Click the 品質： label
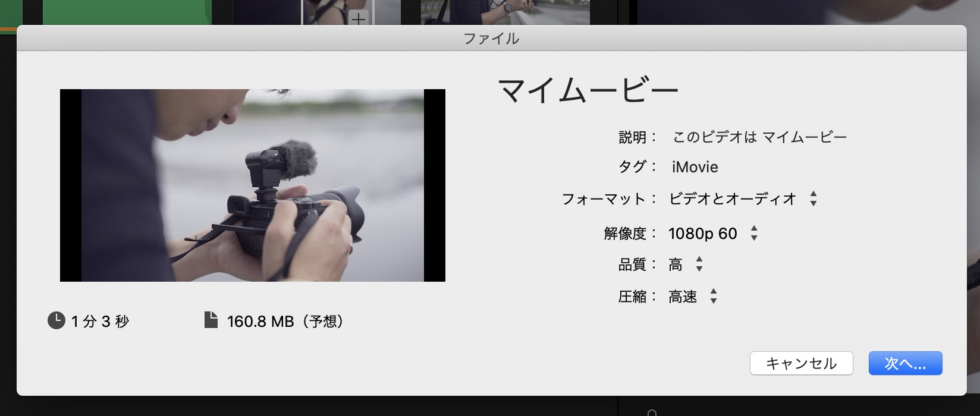The image size is (980, 416). [x=637, y=264]
